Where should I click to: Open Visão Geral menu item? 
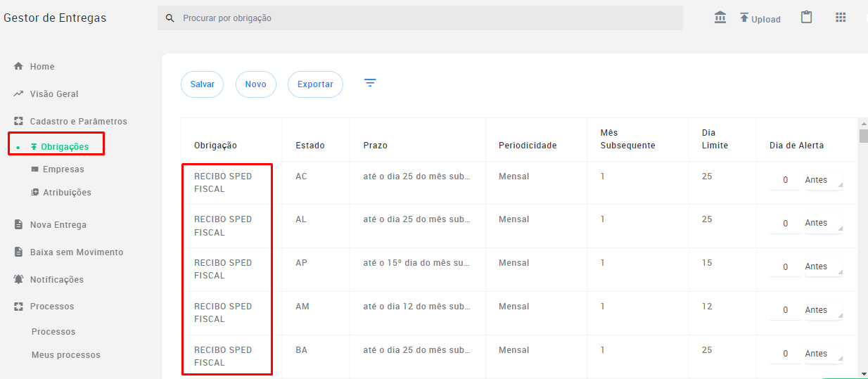pos(54,94)
